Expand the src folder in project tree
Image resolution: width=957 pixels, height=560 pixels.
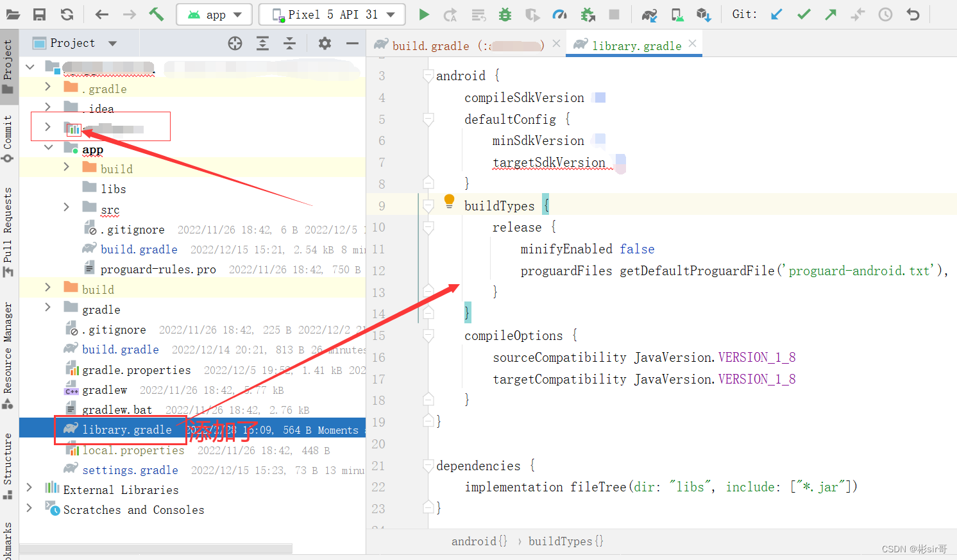tap(66, 208)
